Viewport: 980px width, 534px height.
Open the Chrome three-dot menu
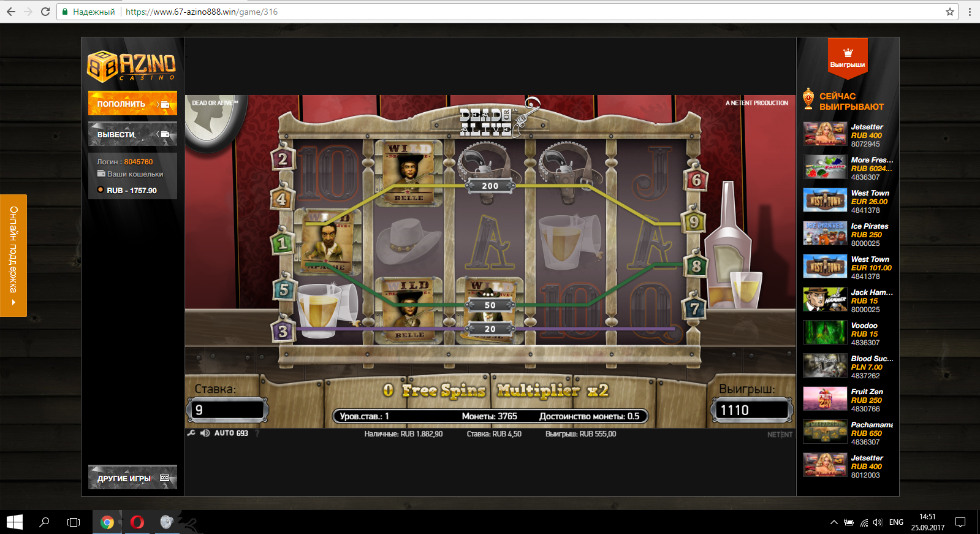(x=970, y=12)
